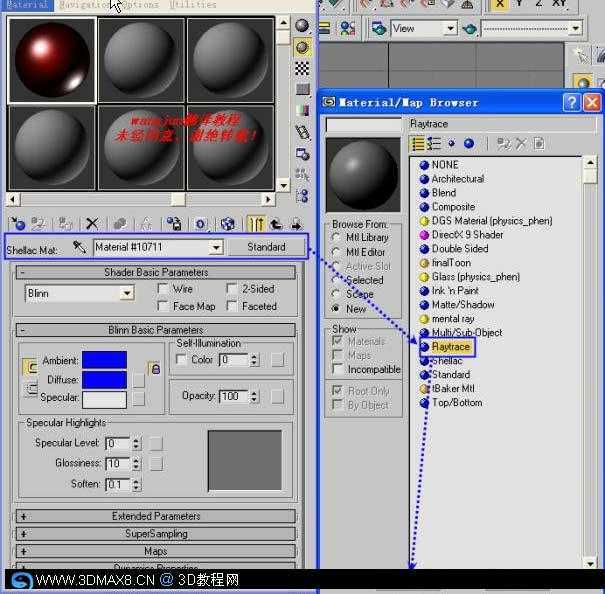Screen dimensions: 605x594
Task: Switch browser to View Large Icons
Action: tap(469, 144)
